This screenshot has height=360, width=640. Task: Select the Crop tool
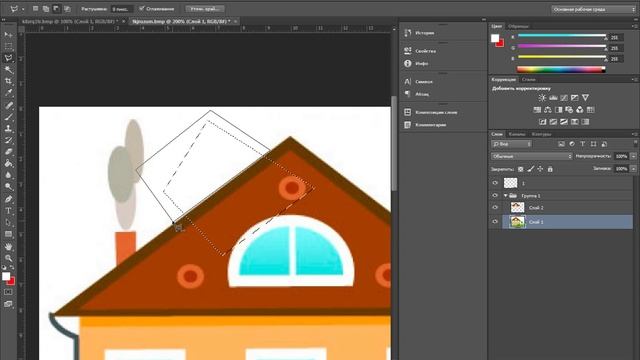point(8,81)
